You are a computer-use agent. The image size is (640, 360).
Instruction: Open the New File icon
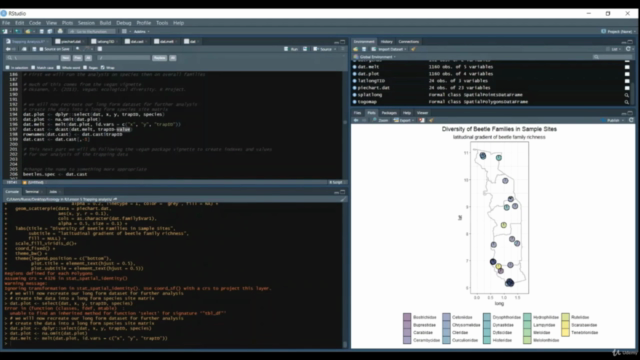pyautogui.click(x=5, y=31)
